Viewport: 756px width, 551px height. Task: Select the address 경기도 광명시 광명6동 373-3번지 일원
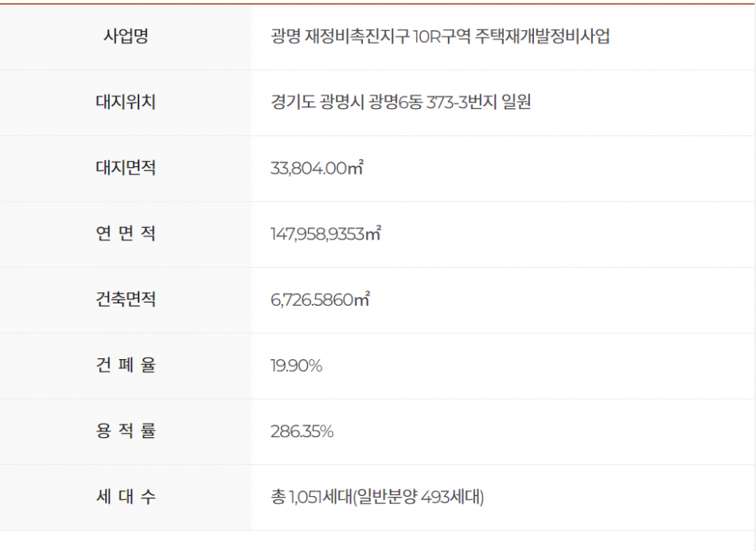tap(400, 103)
